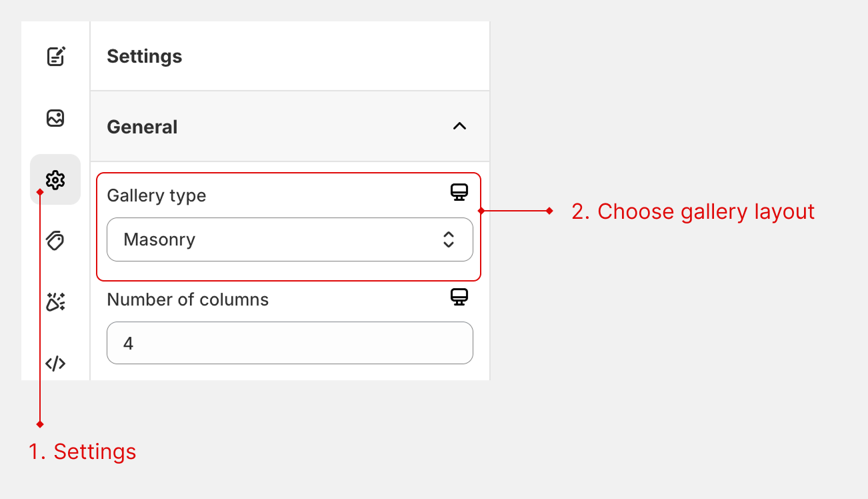Collapse the General section chevron
The width and height of the screenshot is (868, 499).
tap(459, 126)
